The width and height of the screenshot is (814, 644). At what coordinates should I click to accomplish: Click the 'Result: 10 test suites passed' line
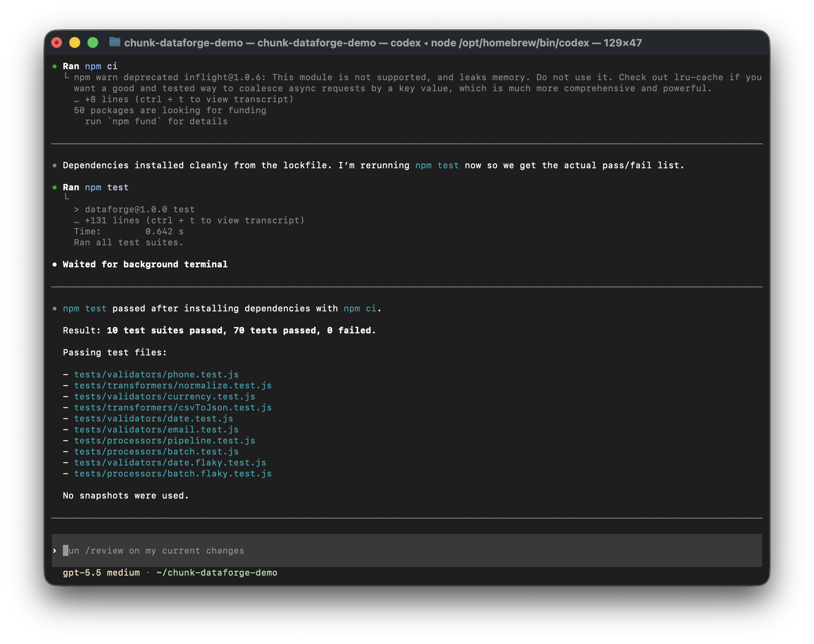click(219, 330)
